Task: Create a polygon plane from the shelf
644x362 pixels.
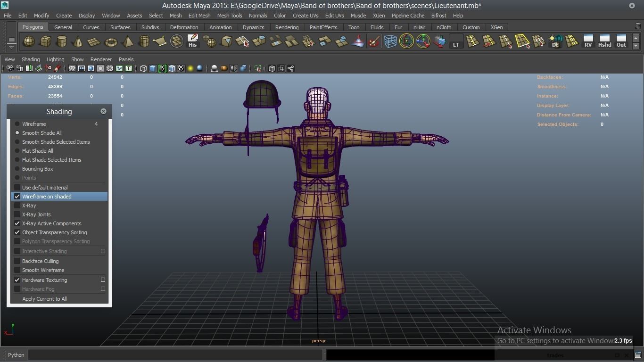Action: (x=94, y=41)
